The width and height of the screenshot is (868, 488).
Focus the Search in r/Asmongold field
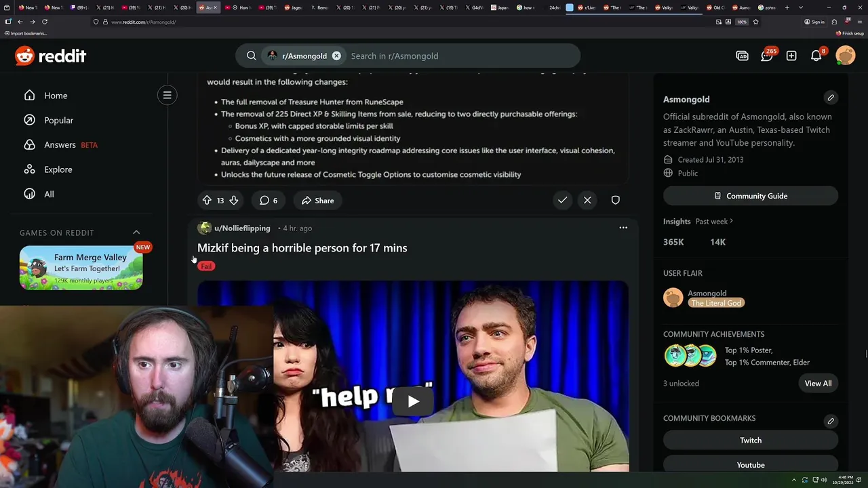point(461,56)
